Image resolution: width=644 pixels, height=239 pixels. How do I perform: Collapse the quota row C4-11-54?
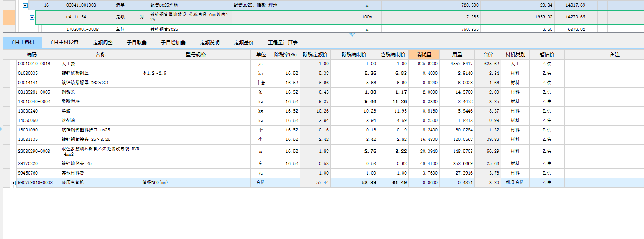[x=32, y=17]
